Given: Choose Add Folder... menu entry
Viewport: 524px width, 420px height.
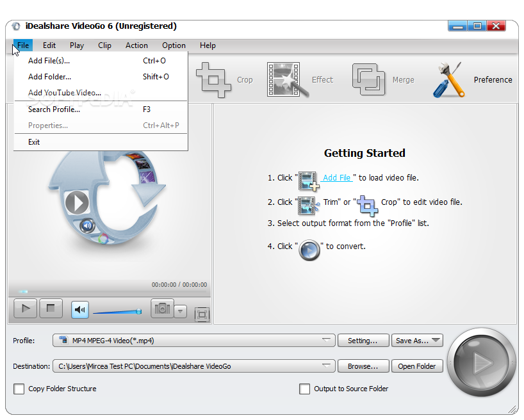Looking at the screenshot, I should pyautogui.click(x=101, y=77).
